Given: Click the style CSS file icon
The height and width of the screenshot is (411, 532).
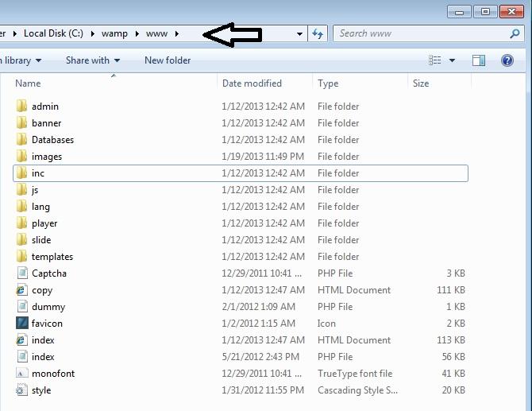Looking at the screenshot, I should coord(21,390).
